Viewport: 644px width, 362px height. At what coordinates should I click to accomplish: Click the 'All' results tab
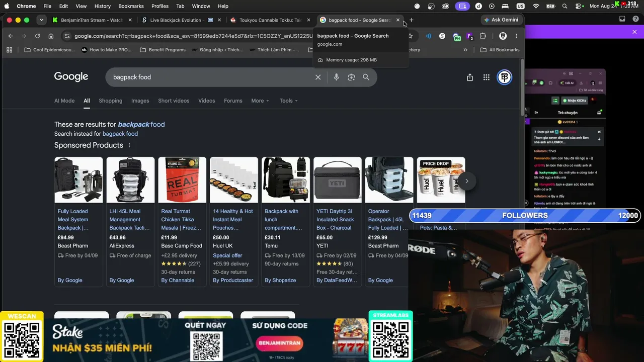[87, 101]
